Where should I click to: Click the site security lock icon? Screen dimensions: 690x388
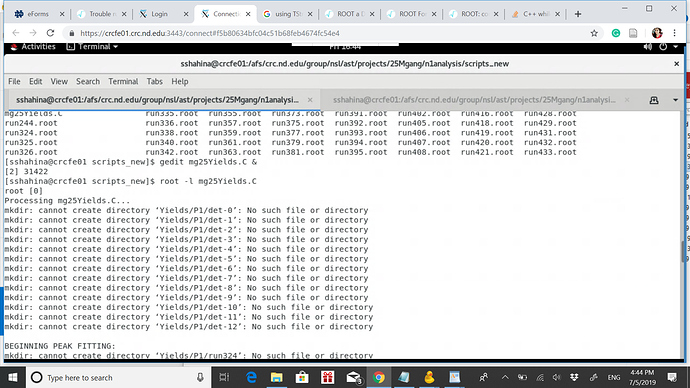tap(72, 33)
